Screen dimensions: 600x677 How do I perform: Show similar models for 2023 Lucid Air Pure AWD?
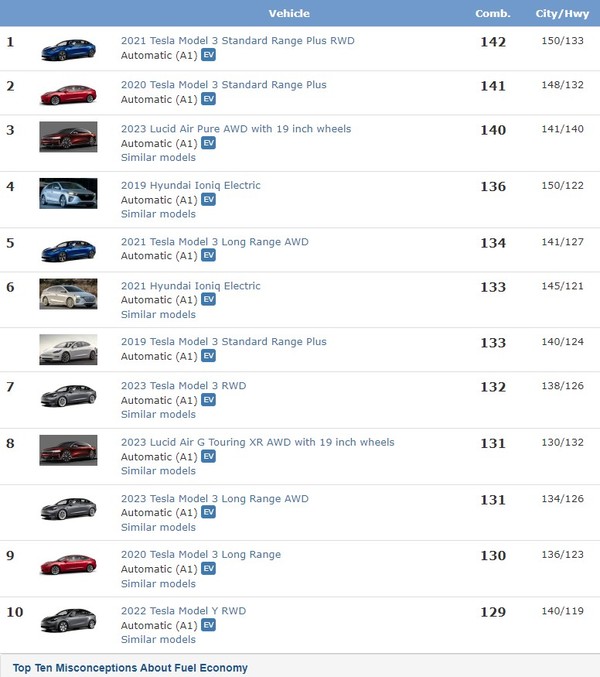158,158
